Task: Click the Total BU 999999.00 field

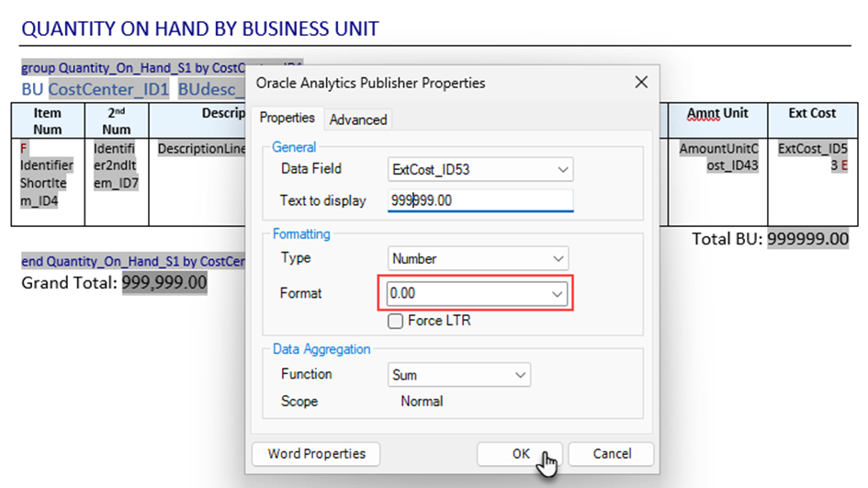Action: 807,239
